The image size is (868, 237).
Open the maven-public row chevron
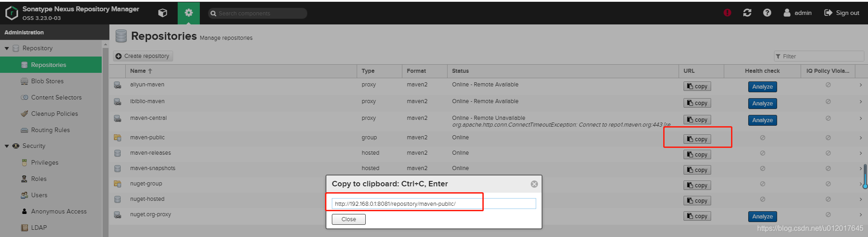(x=861, y=138)
